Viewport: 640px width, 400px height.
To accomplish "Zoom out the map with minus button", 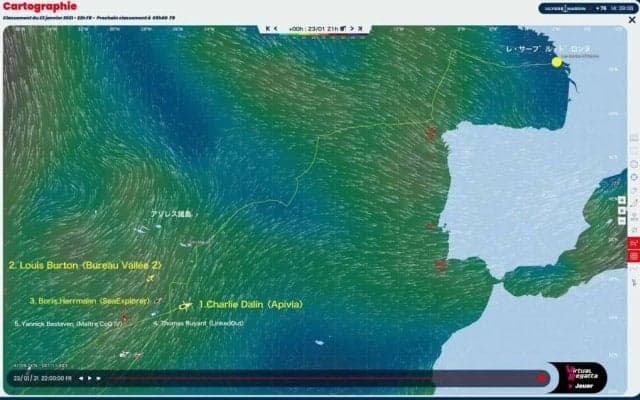I will (622, 221).
